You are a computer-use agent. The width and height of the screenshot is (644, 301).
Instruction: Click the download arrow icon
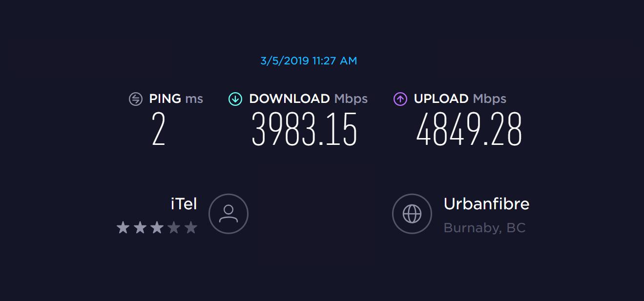tap(235, 99)
